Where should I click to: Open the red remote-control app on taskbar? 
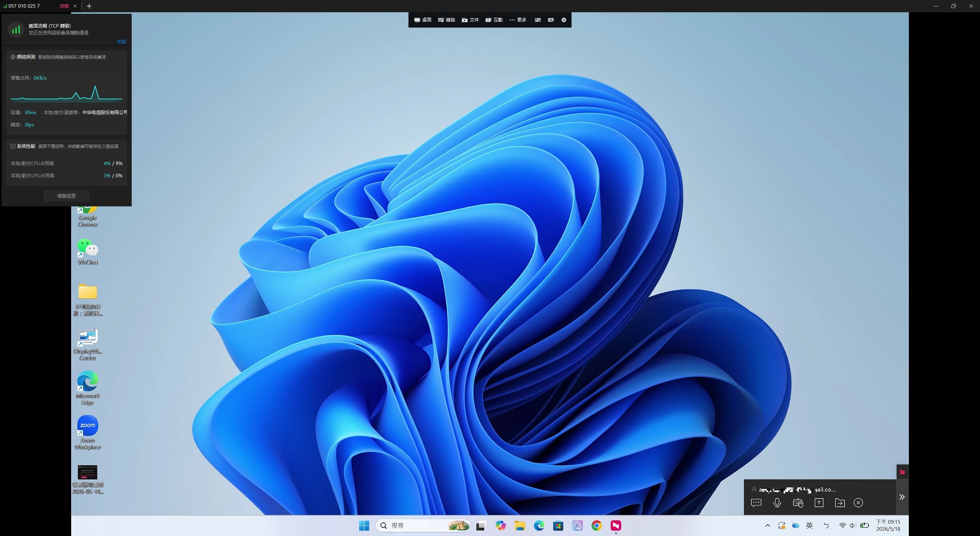coord(616,526)
